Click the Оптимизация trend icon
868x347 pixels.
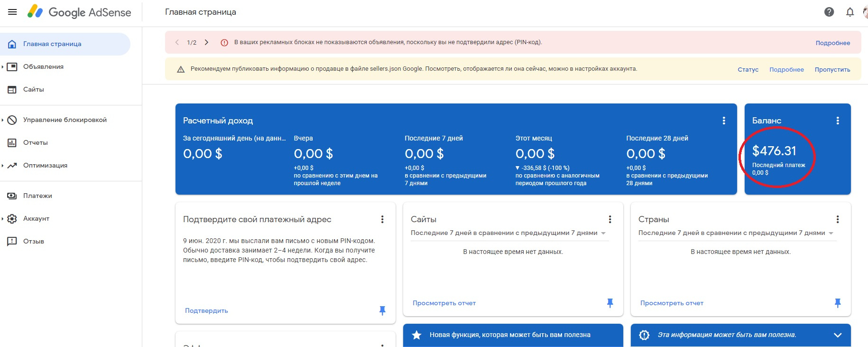click(x=12, y=165)
